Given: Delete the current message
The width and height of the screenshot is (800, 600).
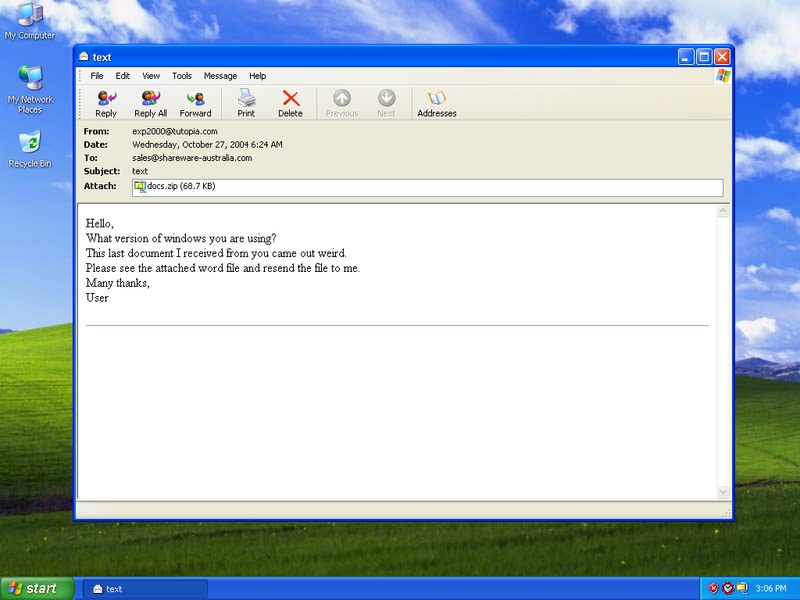Looking at the screenshot, I should click(x=290, y=103).
